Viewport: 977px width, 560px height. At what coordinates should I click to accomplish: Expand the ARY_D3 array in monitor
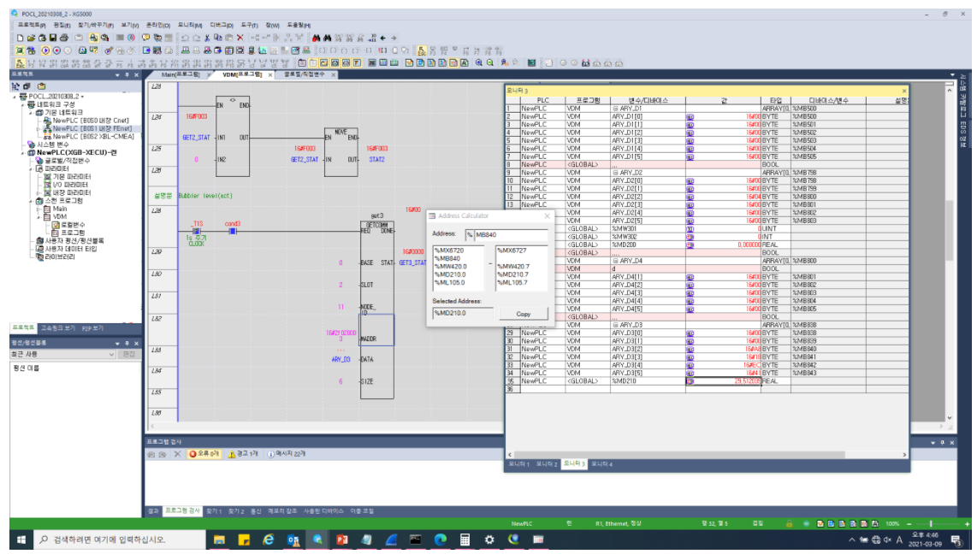(614, 325)
